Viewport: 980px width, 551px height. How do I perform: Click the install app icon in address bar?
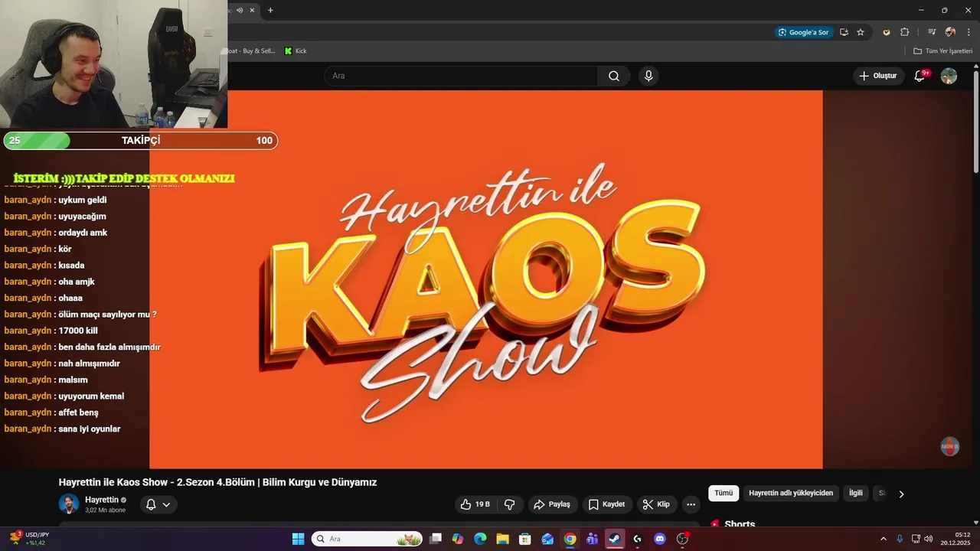pos(844,32)
